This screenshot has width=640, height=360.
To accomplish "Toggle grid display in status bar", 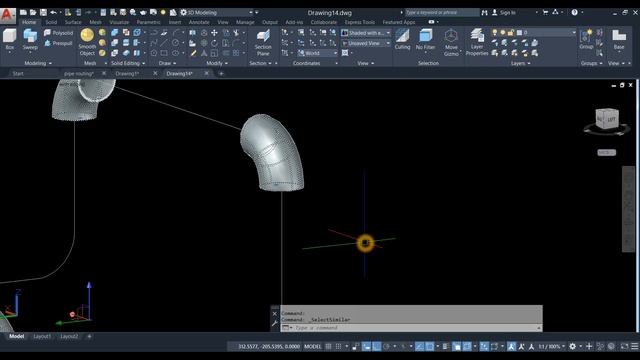I will pos(329,347).
